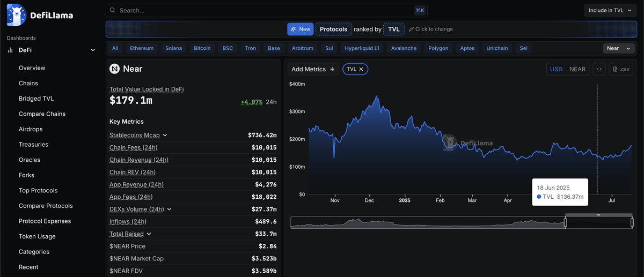The image size is (644, 277).
Task: Open Oracles in the sidebar
Action: point(30,160)
